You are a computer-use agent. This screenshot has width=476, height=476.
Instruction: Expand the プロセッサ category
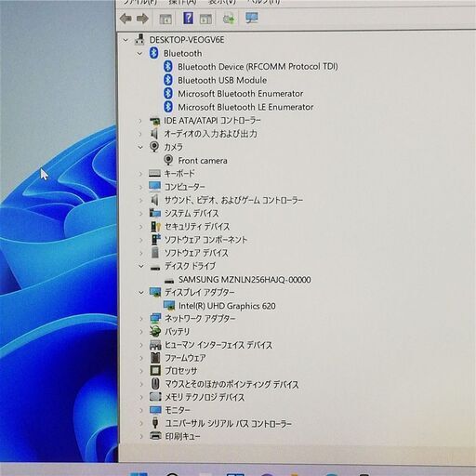pos(141,371)
